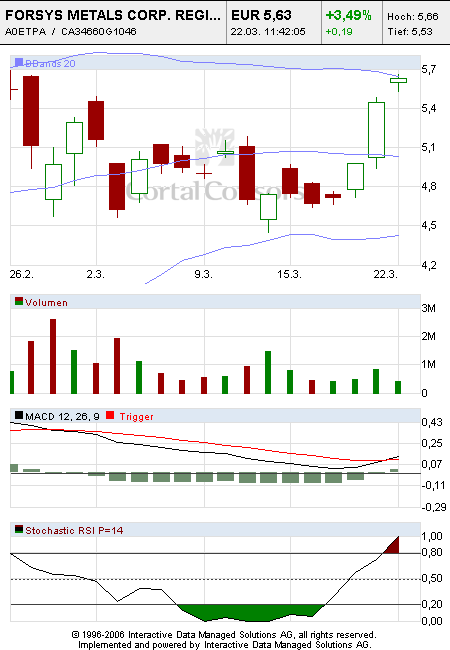
Task: Click the 4,2 price axis label
Action: (429, 265)
